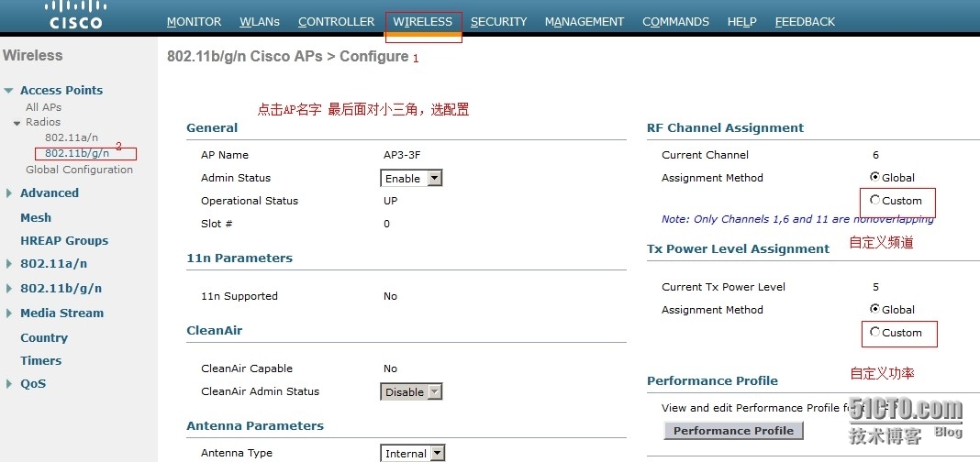Screen dimensions: 980x462
Task: Open the Access Points sidebar link
Action: 61,91
